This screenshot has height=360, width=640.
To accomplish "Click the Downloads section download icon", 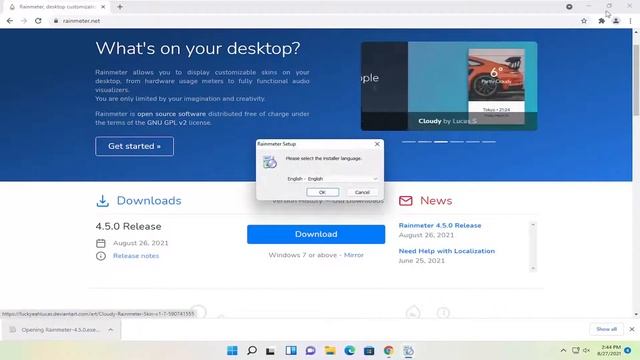I will click(102, 201).
